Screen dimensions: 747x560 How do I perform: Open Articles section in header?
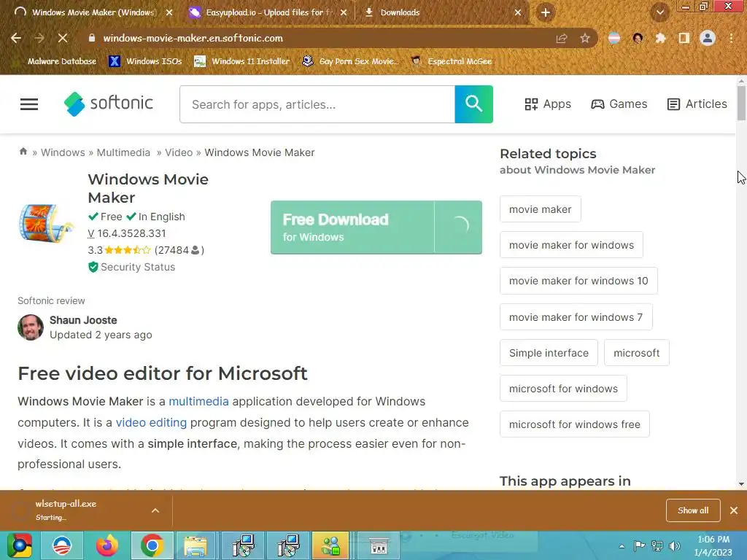697,104
